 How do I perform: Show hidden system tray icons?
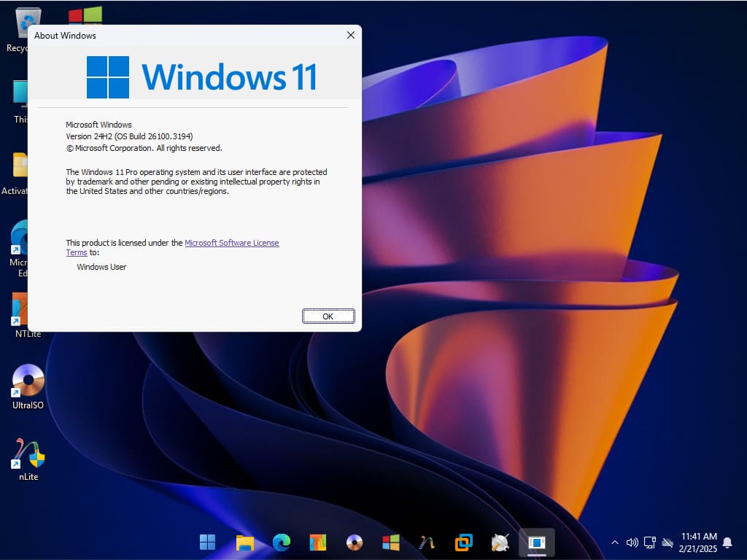pos(615,542)
